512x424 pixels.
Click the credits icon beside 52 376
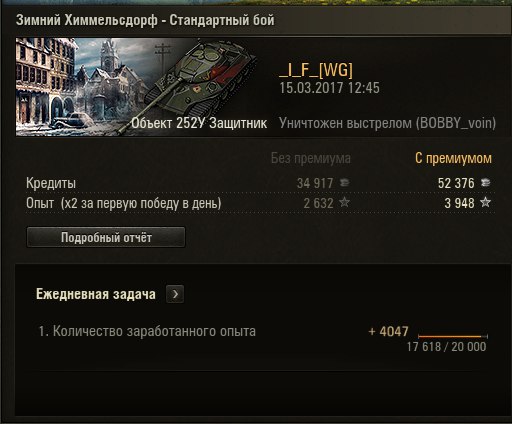(485, 182)
